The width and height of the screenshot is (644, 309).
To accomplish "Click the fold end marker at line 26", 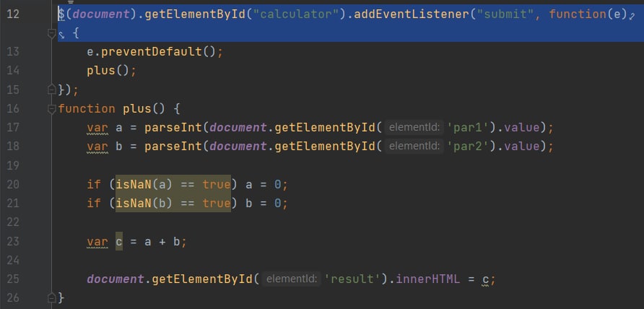I will click(x=52, y=297).
